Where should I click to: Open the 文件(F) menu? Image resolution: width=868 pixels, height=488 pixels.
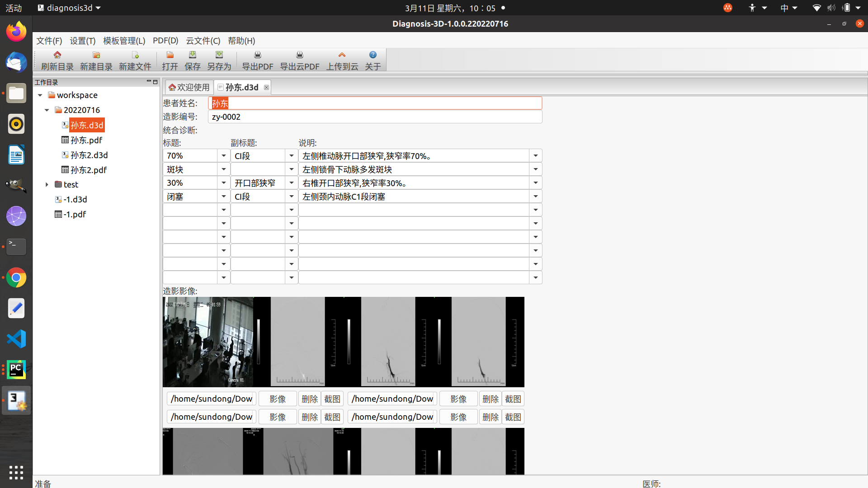pyautogui.click(x=49, y=41)
